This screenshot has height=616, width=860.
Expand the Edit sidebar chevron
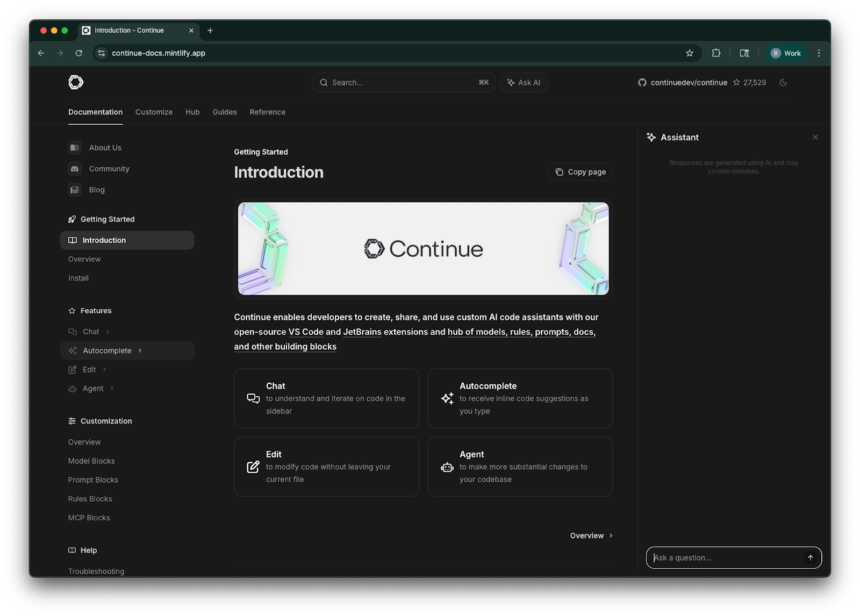[x=105, y=369]
